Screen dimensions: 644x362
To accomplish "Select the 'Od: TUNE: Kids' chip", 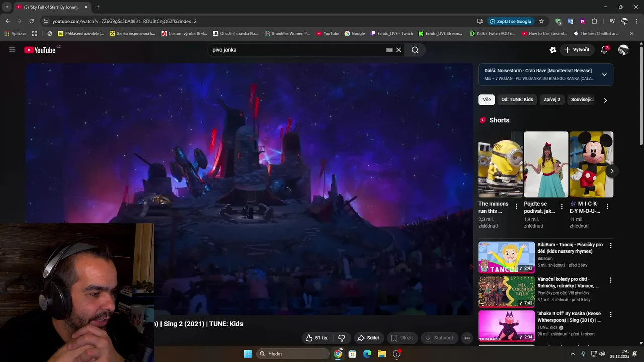I will [517, 100].
